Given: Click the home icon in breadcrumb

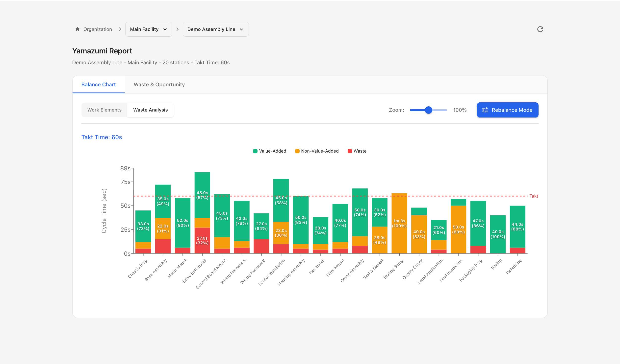Looking at the screenshot, I should 77,29.
